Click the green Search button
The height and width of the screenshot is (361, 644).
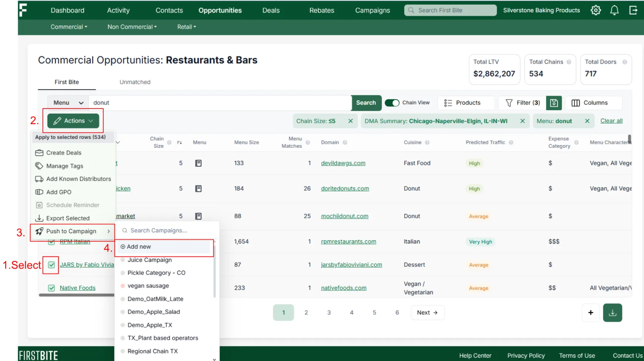pos(366,103)
